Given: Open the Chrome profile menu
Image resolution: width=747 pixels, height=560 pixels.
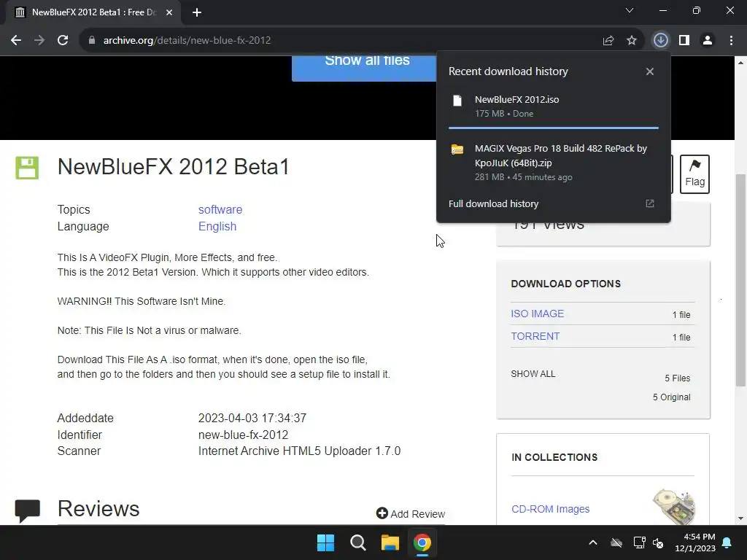Looking at the screenshot, I should click(708, 41).
